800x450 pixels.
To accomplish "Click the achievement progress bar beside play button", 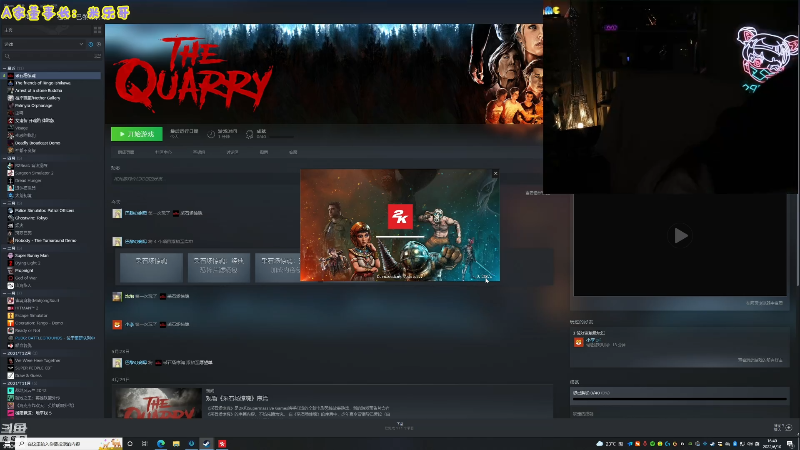I will click(x=281, y=137).
